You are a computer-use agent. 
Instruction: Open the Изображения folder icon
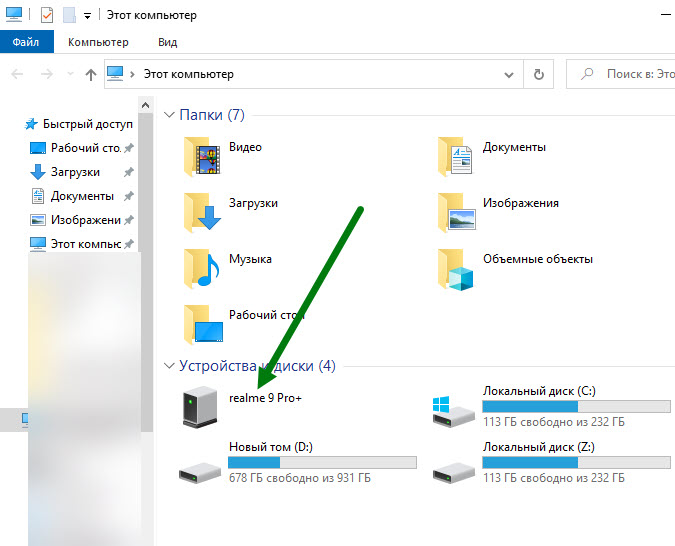[x=456, y=210]
